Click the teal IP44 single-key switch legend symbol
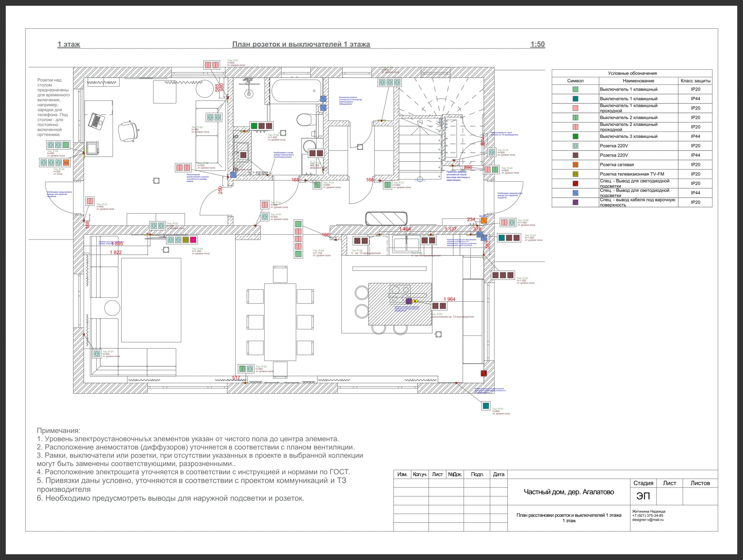Screen dimensions: 743x560 [575, 99]
